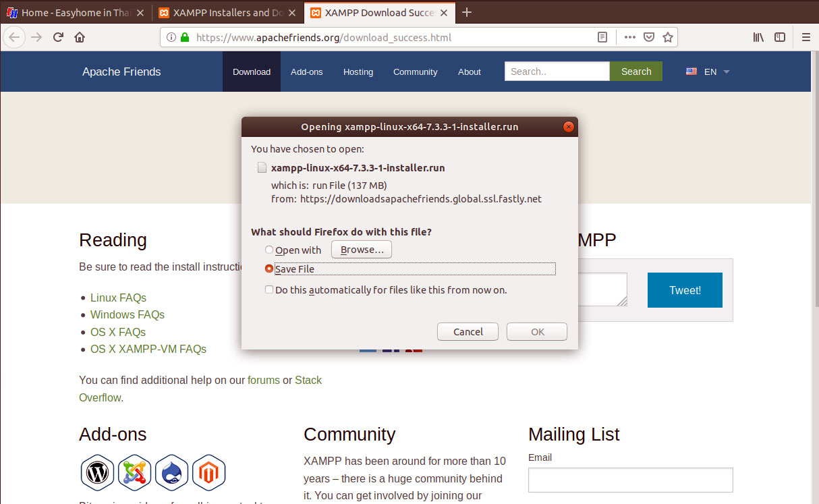Screen dimensions: 819x504
Task: Enable doing this automatically for similar files
Action: click(x=269, y=289)
